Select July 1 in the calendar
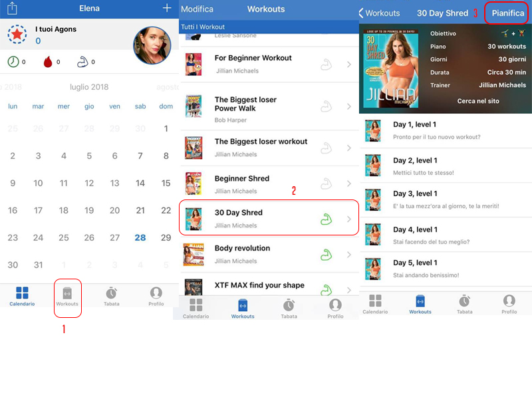The width and height of the screenshot is (532, 399). pyautogui.click(x=166, y=128)
